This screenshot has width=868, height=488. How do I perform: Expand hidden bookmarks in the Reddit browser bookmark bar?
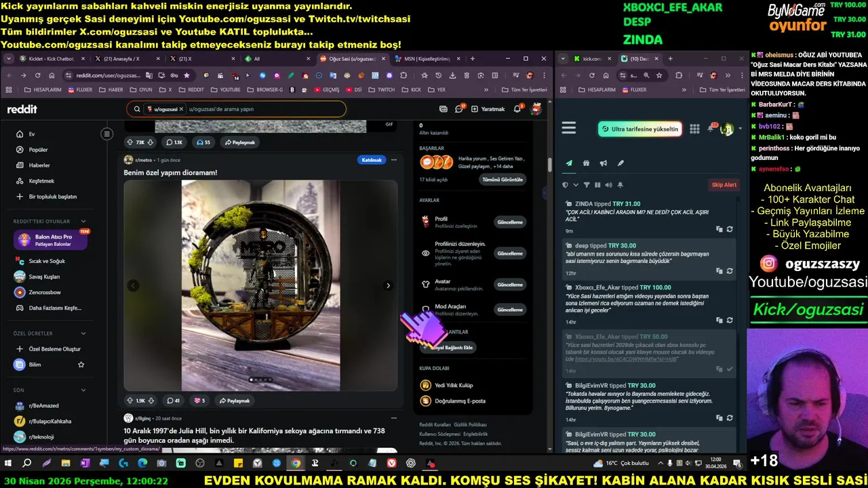(x=486, y=89)
